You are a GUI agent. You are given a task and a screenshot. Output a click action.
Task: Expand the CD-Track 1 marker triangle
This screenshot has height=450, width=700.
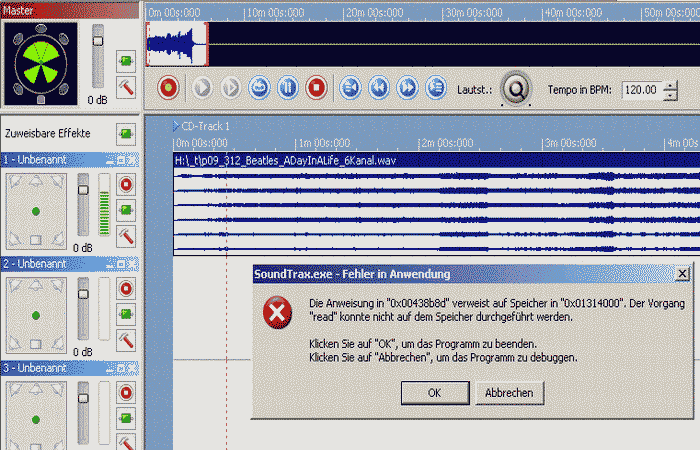(x=176, y=126)
